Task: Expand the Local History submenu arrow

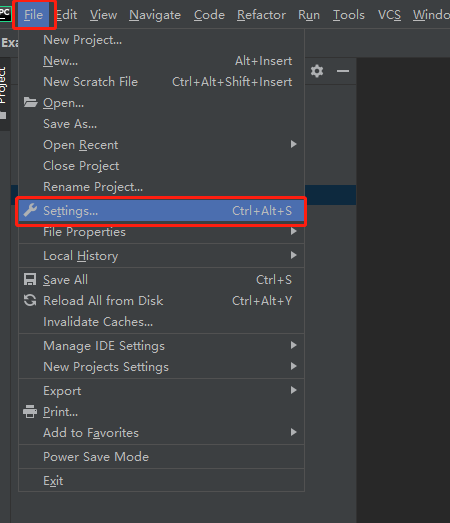Action: click(x=293, y=255)
